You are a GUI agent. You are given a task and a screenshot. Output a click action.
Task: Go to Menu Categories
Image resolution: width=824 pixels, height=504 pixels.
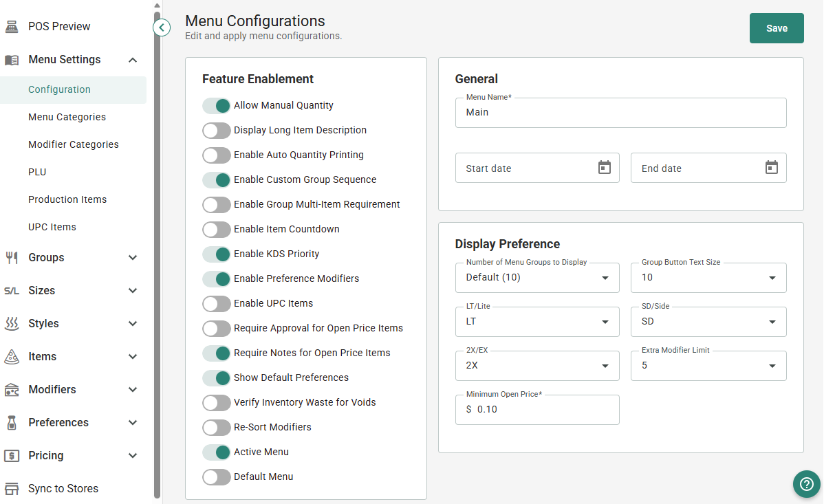click(67, 117)
